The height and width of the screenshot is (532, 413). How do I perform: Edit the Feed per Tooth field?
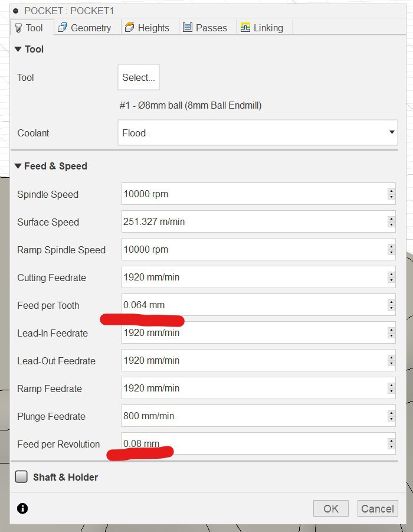[x=253, y=305]
